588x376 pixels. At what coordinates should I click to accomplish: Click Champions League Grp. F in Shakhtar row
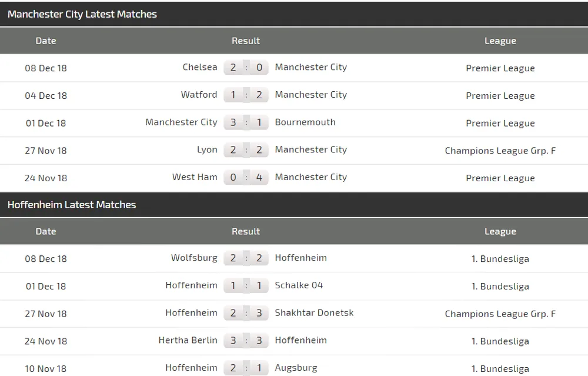(500, 314)
